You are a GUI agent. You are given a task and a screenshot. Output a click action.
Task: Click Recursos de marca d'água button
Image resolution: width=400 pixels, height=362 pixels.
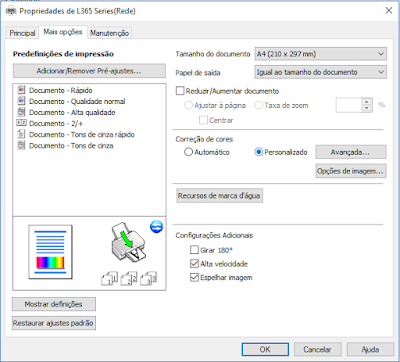219,196
